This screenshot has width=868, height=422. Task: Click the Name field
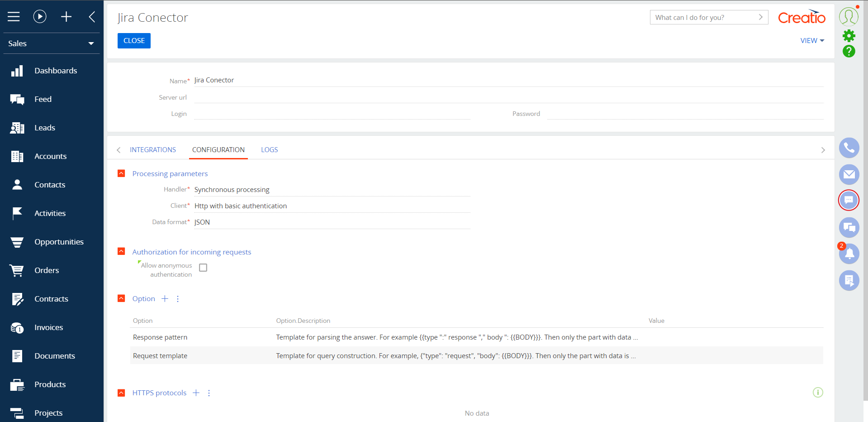[x=509, y=80]
